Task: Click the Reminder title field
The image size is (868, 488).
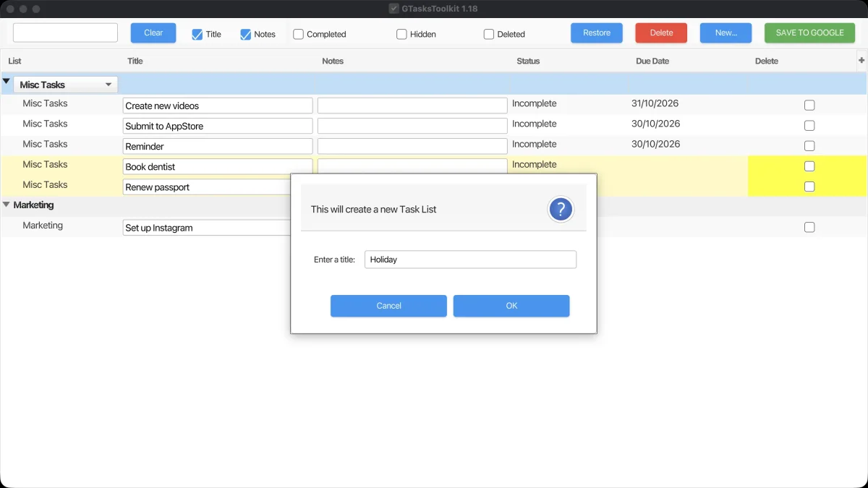Action: click(218, 146)
